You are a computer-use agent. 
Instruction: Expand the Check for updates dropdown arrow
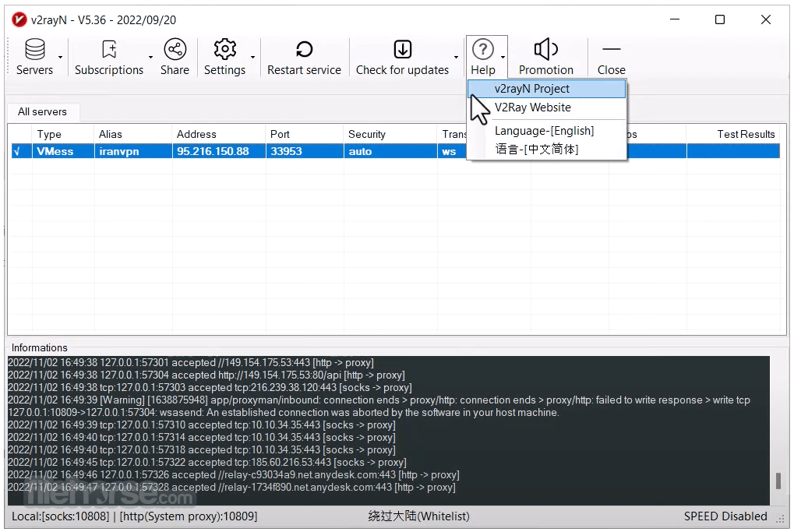(x=457, y=57)
